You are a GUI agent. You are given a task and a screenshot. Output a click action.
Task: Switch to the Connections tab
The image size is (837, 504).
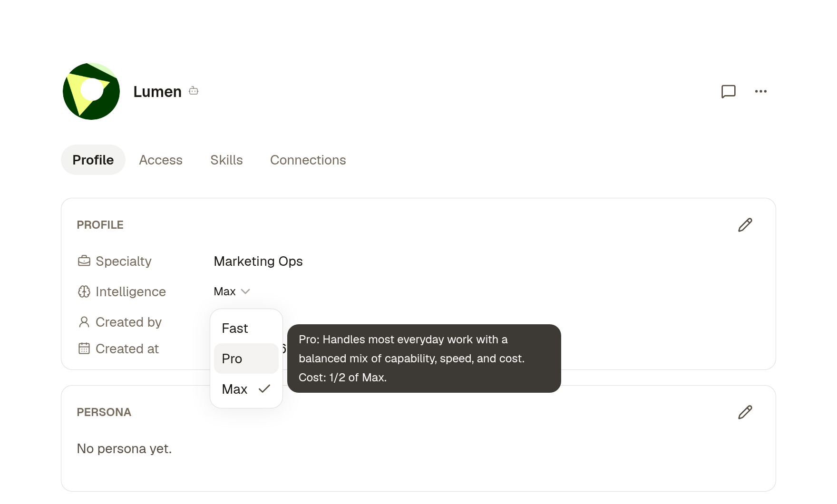coord(308,160)
